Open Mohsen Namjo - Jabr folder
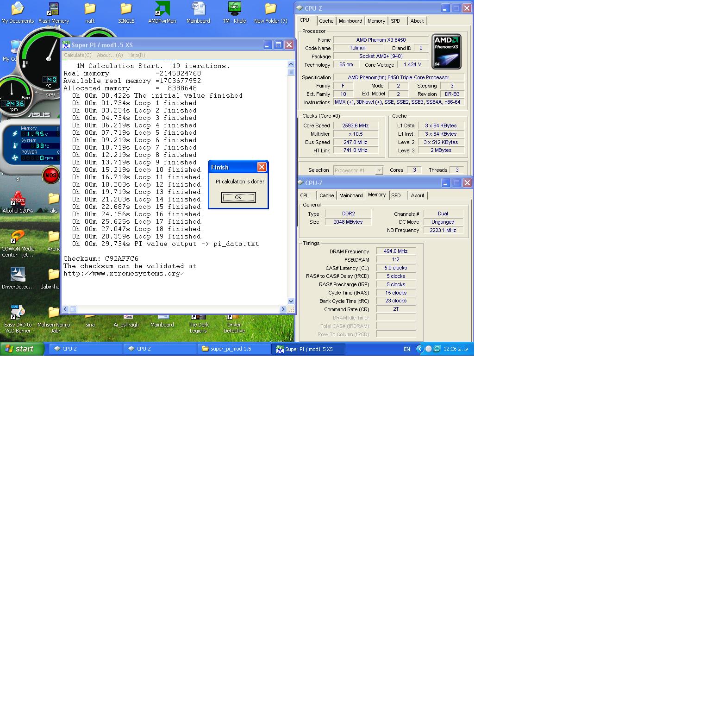The height and width of the screenshot is (728, 712). coord(54,313)
